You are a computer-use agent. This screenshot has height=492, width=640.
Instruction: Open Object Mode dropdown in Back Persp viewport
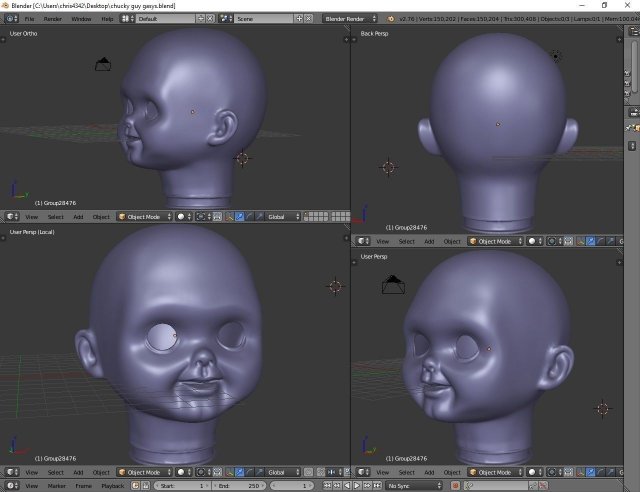click(x=496, y=241)
